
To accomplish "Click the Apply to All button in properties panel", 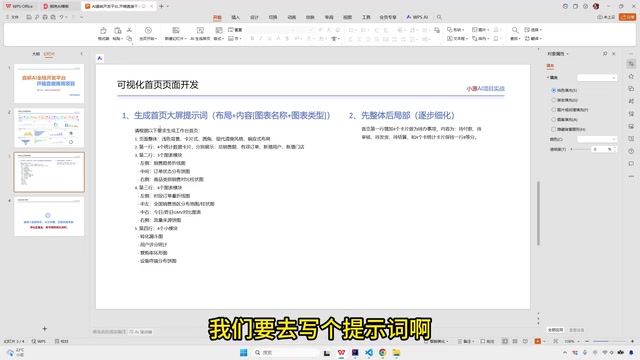I will pos(556,330).
